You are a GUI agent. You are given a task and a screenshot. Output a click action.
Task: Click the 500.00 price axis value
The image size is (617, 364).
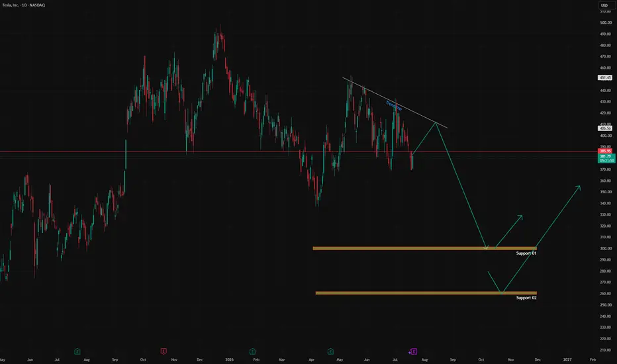coord(606,23)
